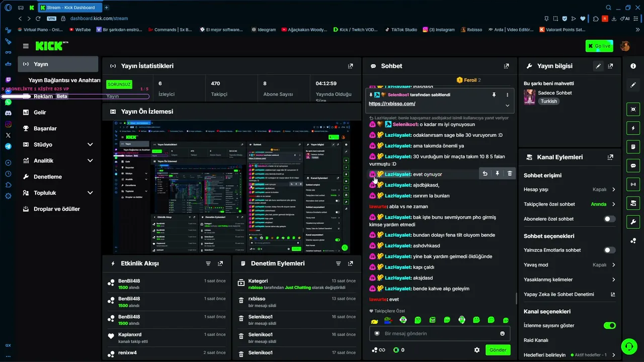
Task: Pop out the Kanal Eylemleri panel
Action: [x=610, y=157]
